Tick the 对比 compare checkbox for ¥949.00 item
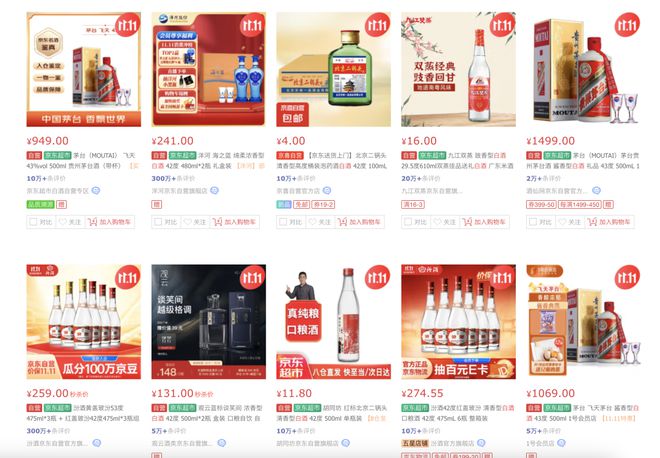Viewport: 660px width, 458px height. (x=33, y=221)
